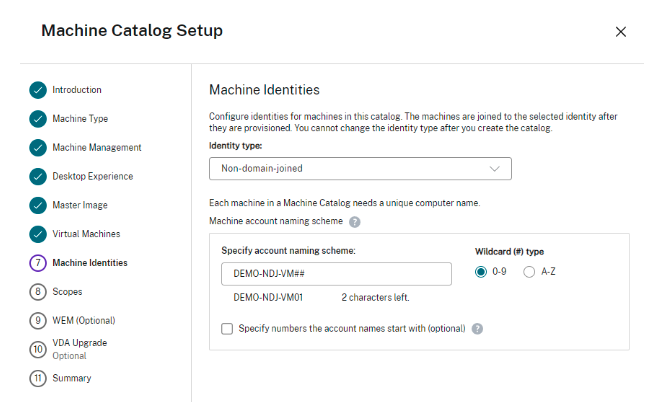Click the Master Image checkmark icon

point(37,206)
